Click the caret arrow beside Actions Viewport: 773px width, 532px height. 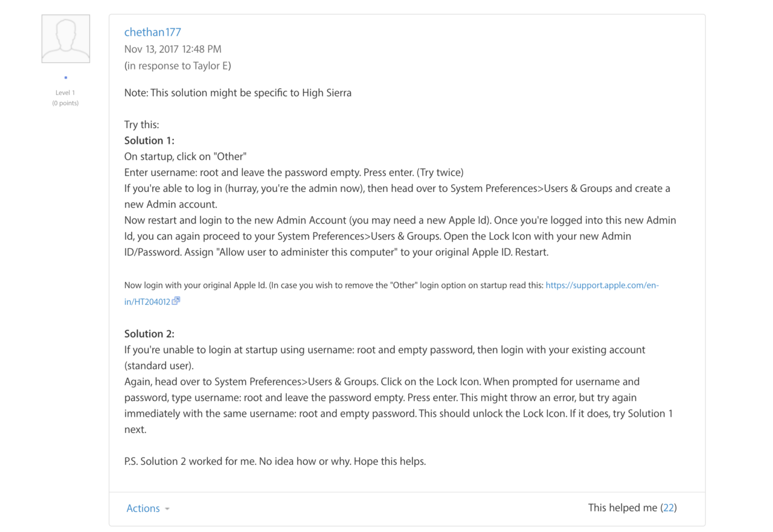(167, 509)
